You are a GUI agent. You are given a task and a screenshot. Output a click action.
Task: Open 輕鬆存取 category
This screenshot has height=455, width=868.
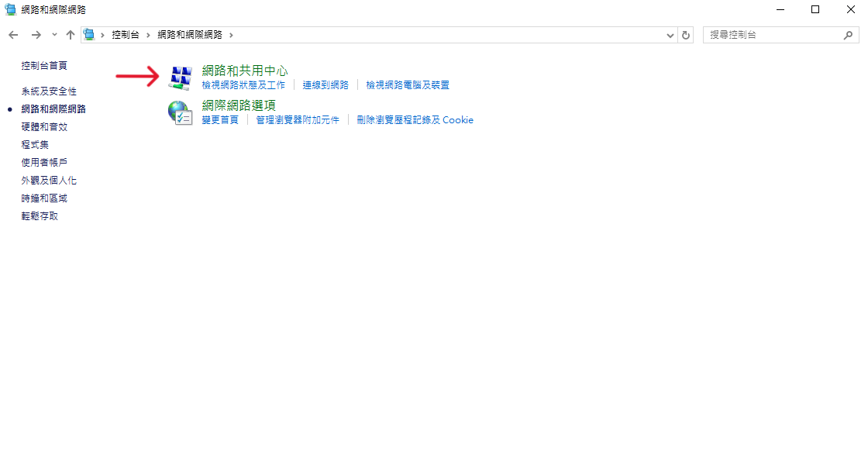tap(40, 216)
